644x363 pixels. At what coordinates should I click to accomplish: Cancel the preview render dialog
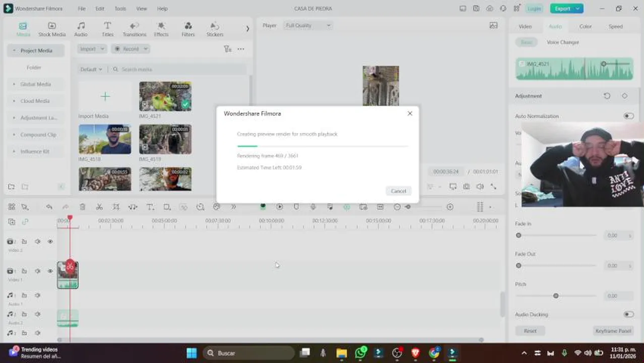[x=398, y=191]
